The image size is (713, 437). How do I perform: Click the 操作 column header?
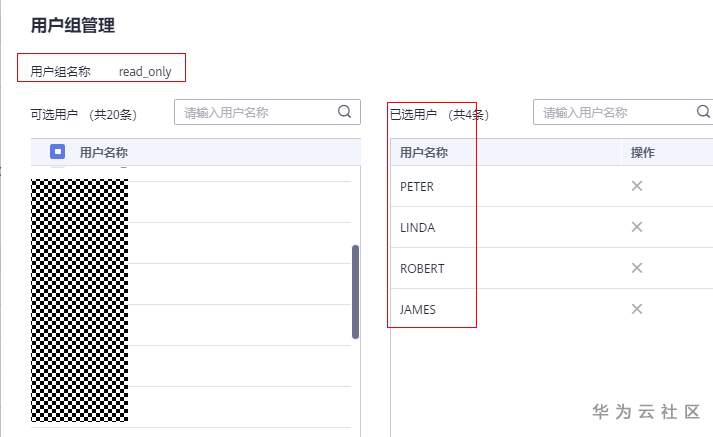[x=643, y=152]
